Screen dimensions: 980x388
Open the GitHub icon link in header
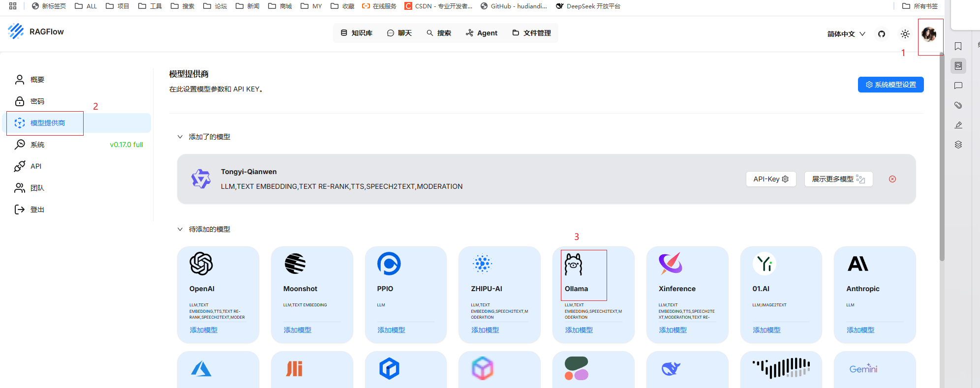(x=882, y=34)
